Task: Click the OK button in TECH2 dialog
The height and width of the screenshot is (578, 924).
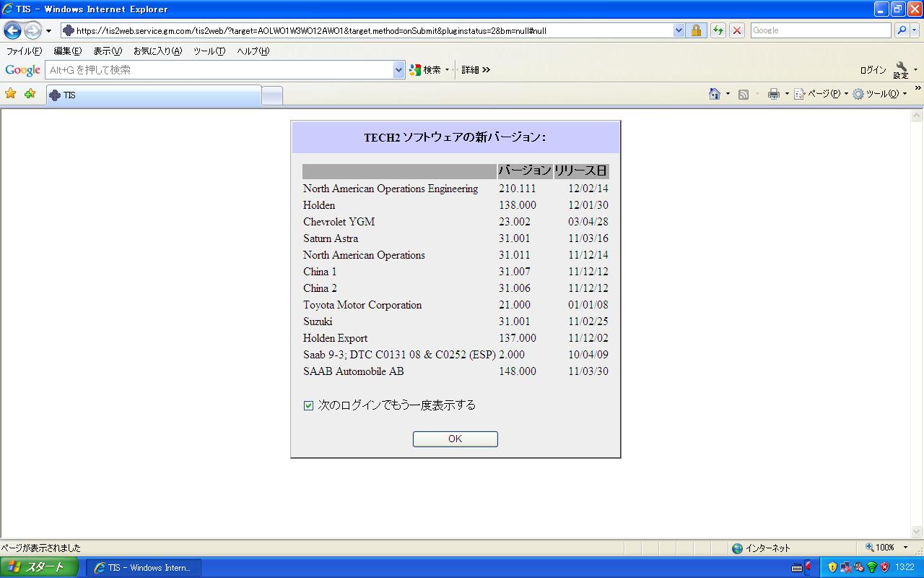Action: pos(455,439)
